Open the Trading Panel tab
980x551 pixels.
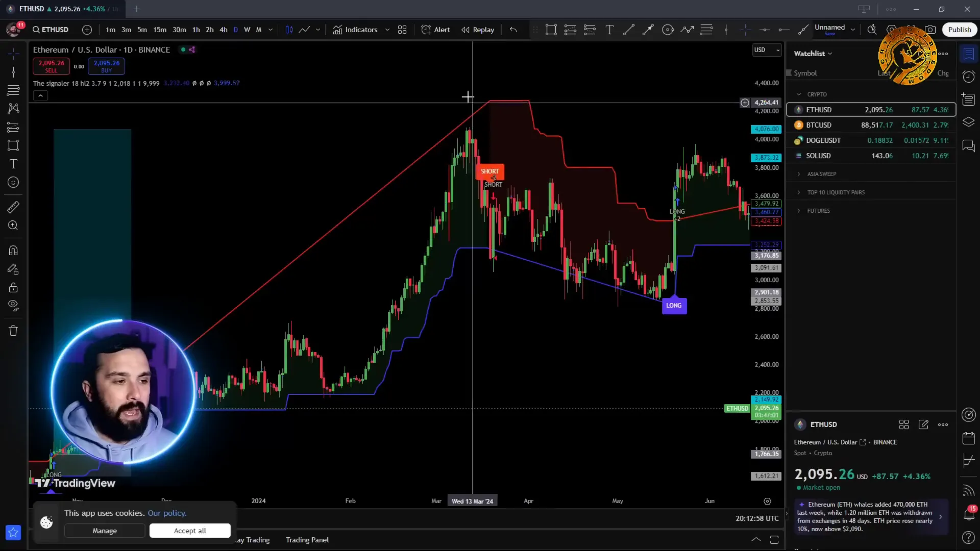[307, 540]
